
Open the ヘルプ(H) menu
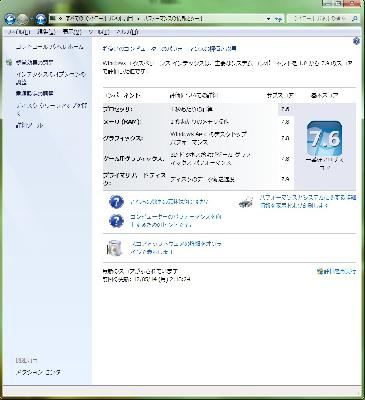pyautogui.click(x=127, y=32)
